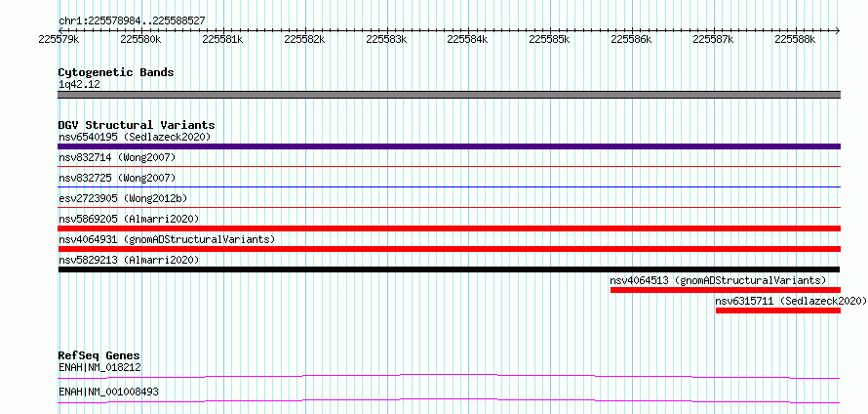This screenshot has height=414, width=868.
Task: Click the 225580k ruler tick label
Action: coord(140,39)
